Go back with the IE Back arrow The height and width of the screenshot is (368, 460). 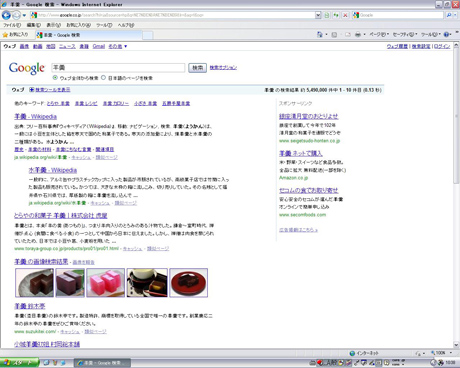click(x=6, y=15)
